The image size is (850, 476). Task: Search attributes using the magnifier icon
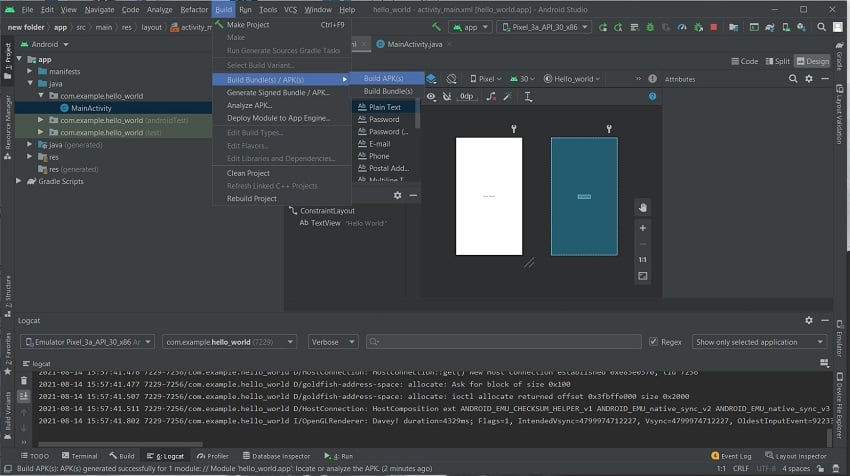pyautogui.click(x=795, y=78)
